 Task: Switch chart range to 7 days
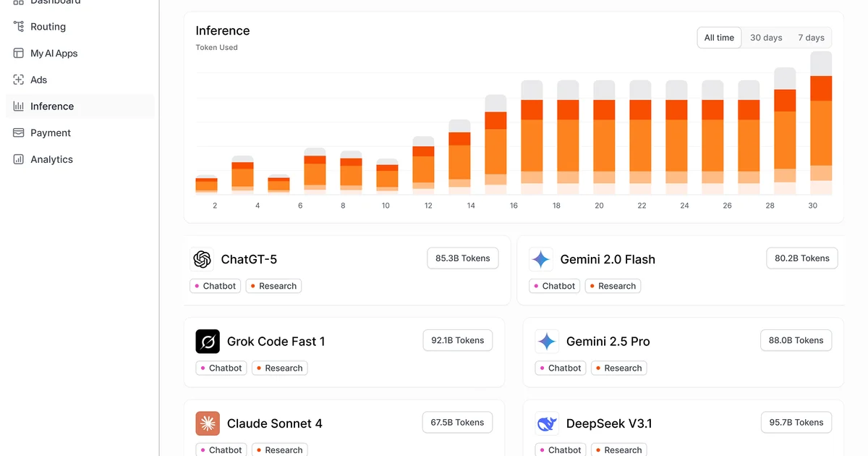point(811,38)
